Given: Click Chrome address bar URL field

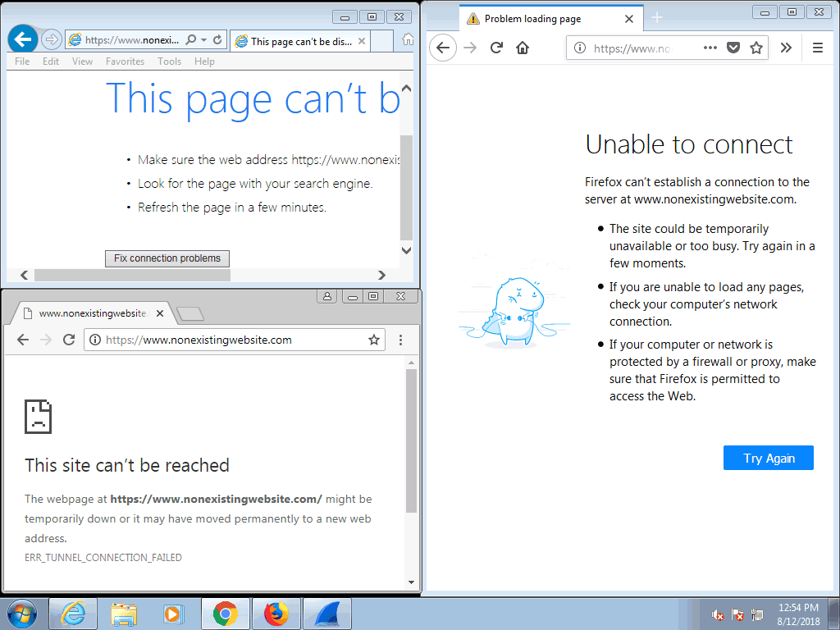Looking at the screenshot, I should point(230,340).
